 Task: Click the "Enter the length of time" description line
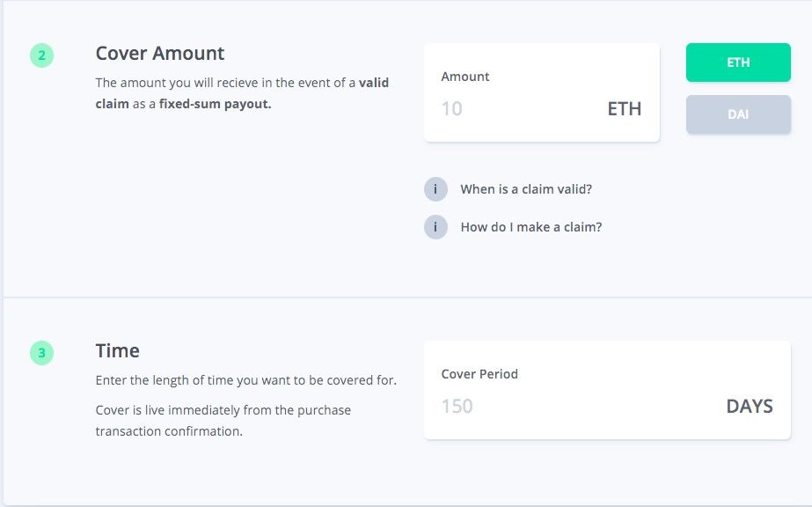pos(246,380)
